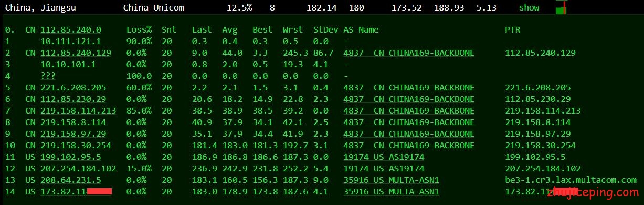644x205 pixels.
Task: Open the small latency bar chart thumbnail
Action: click(561, 7)
